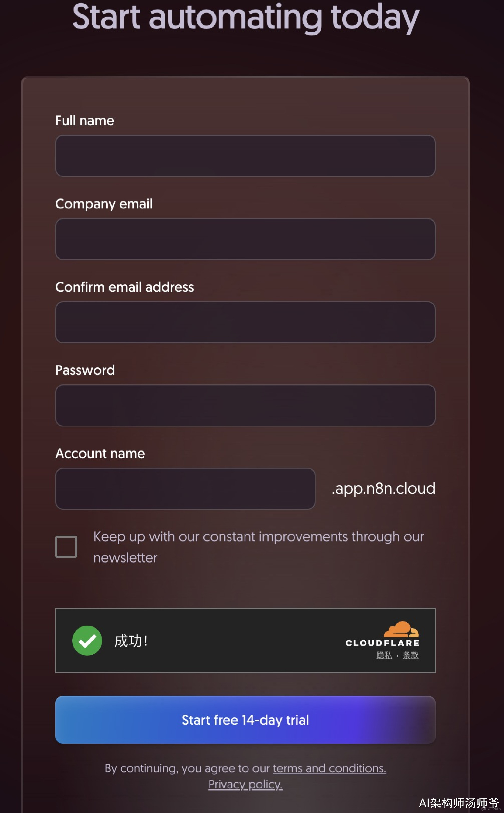Screen dimensions: 504x813
Task: Select the Confirm email address field
Action: (x=245, y=322)
